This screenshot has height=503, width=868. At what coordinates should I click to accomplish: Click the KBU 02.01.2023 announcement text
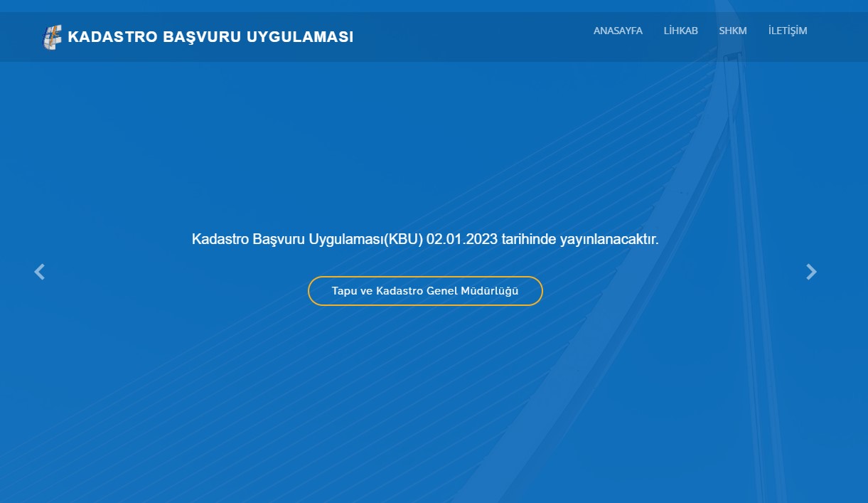[425, 239]
